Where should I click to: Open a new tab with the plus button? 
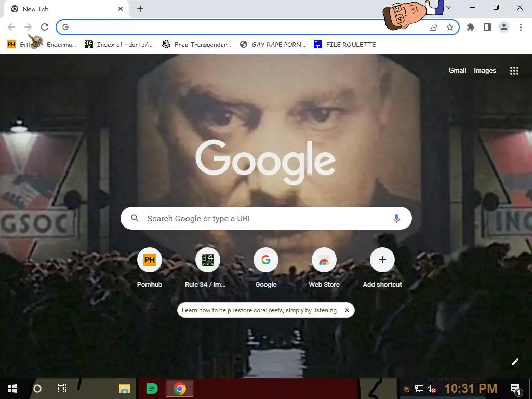(140, 9)
